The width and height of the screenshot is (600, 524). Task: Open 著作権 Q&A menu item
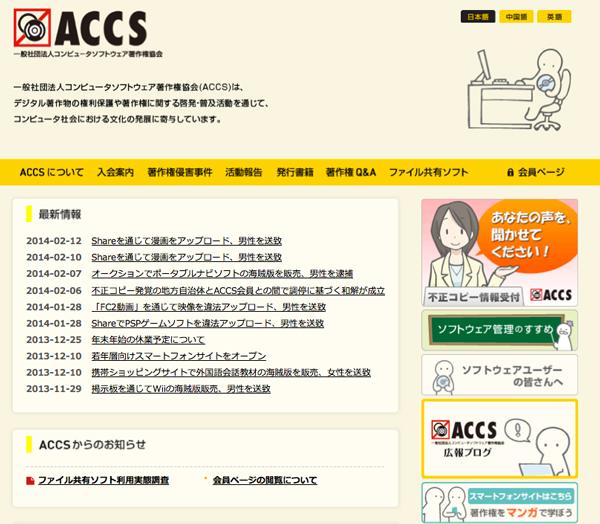coord(351,172)
